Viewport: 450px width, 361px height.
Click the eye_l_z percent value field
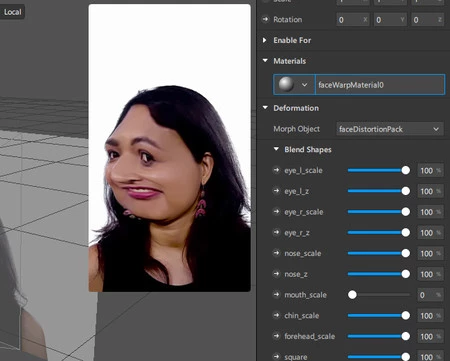click(x=430, y=191)
